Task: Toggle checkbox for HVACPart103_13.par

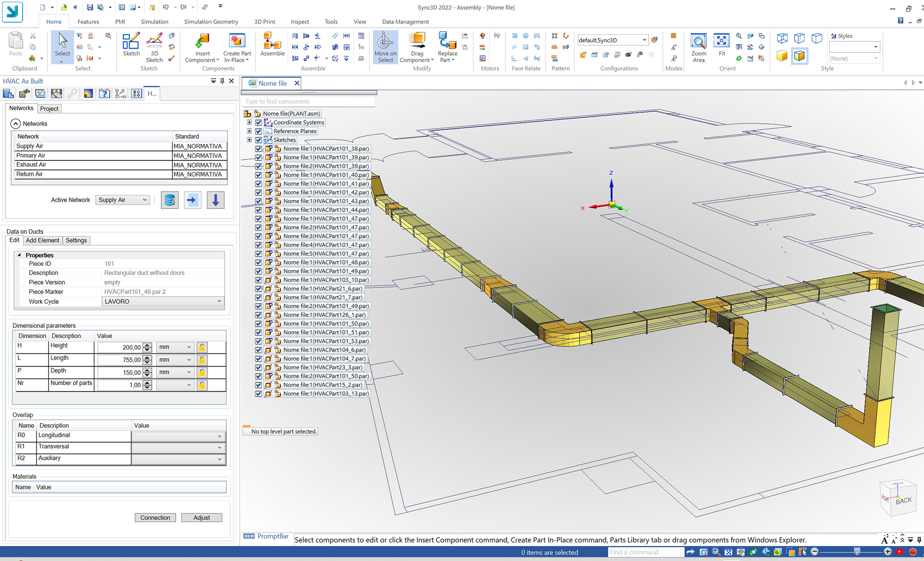Action: (258, 393)
